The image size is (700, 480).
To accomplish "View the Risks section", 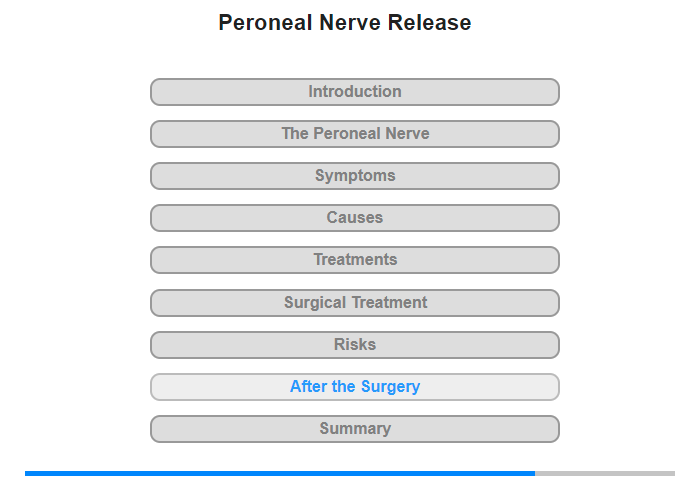I will click(x=354, y=345).
